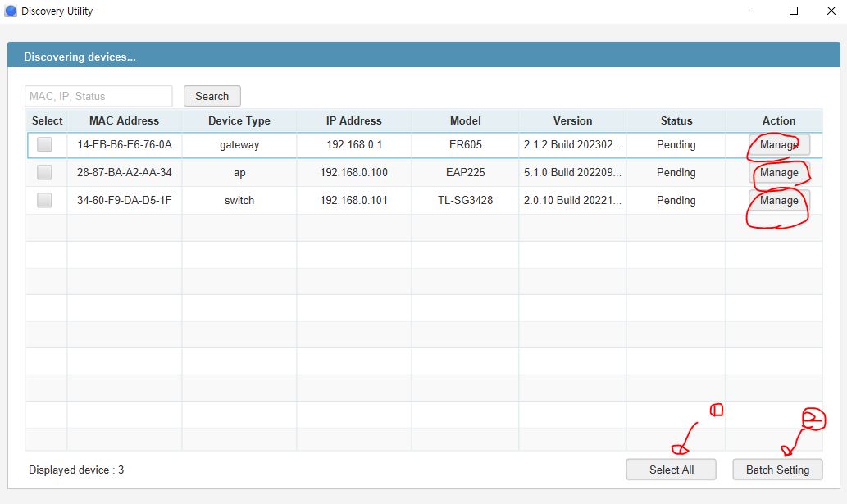Screen dimensions: 847x504
Task: Tick the checkbox for ap 28-87-BA-A2-AA-34
Action: click(x=44, y=173)
